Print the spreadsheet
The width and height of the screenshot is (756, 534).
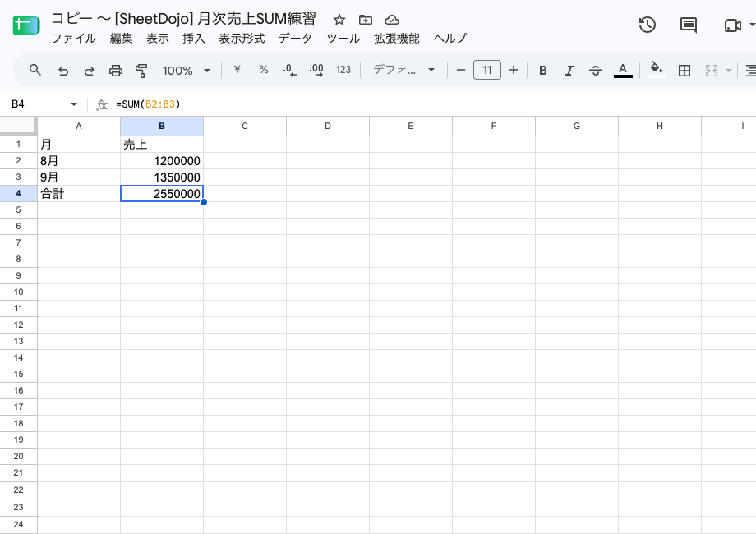tap(116, 71)
